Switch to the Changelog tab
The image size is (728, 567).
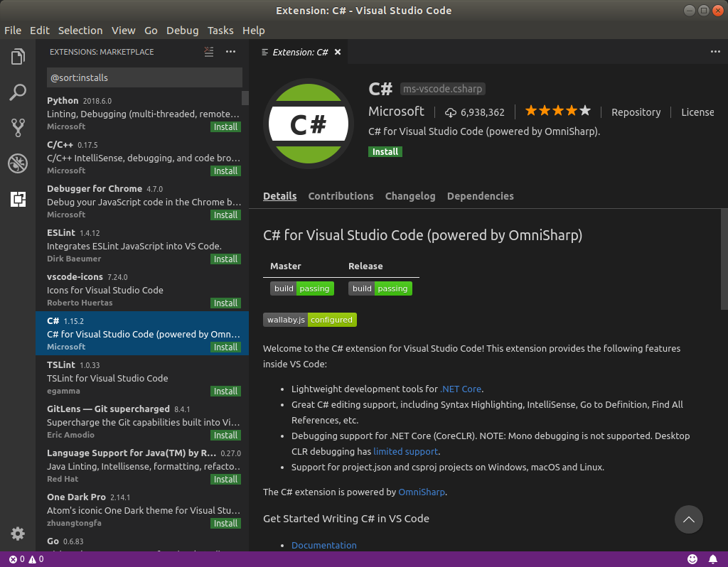[x=410, y=196]
